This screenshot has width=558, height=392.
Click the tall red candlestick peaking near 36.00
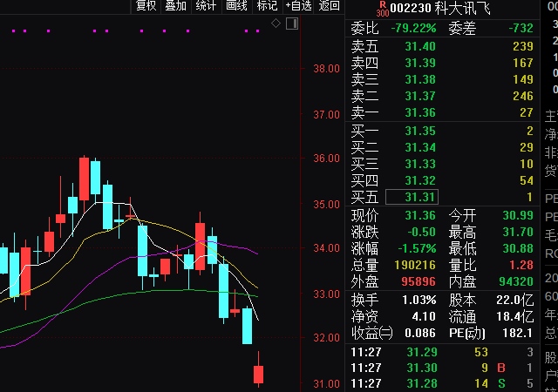pos(84,179)
